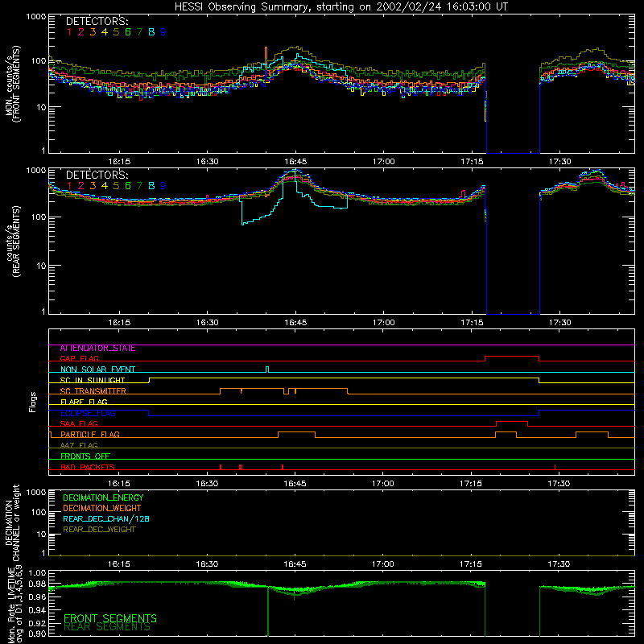Click the DECIMATION CHANNEL or weight axis label

[x=13, y=522]
